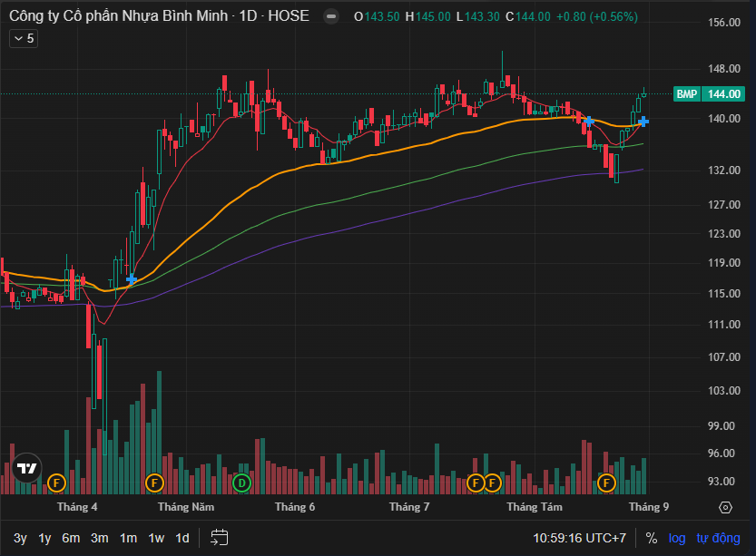Click the 93.00 price axis label
The width and height of the screenshot is (756, 556).
click(x=722, y=482)
